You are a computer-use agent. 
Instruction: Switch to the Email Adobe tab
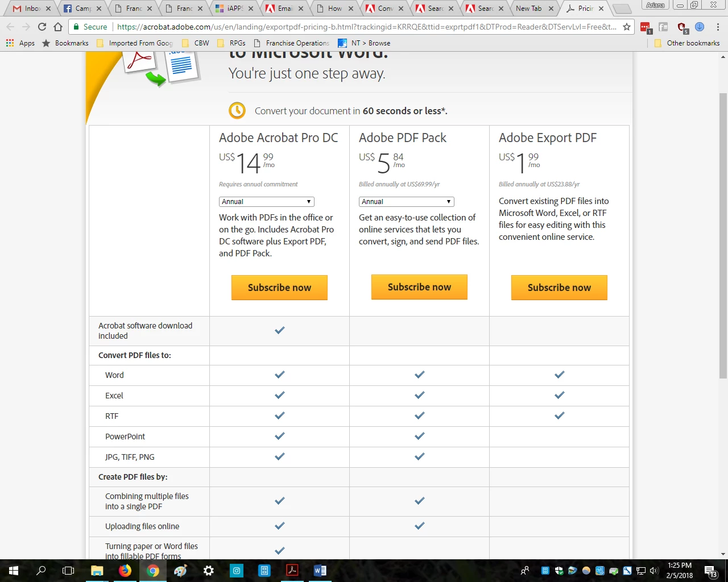[x=285, y=9]
